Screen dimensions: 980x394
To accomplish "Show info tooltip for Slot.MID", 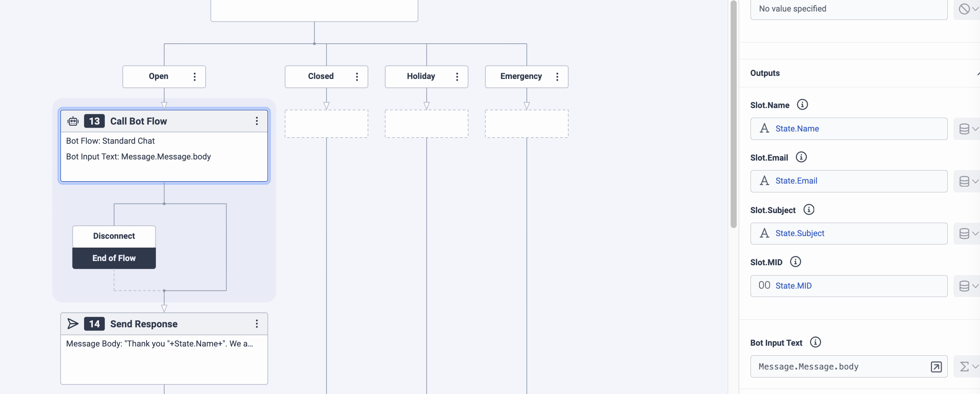I will coord(795,262).
